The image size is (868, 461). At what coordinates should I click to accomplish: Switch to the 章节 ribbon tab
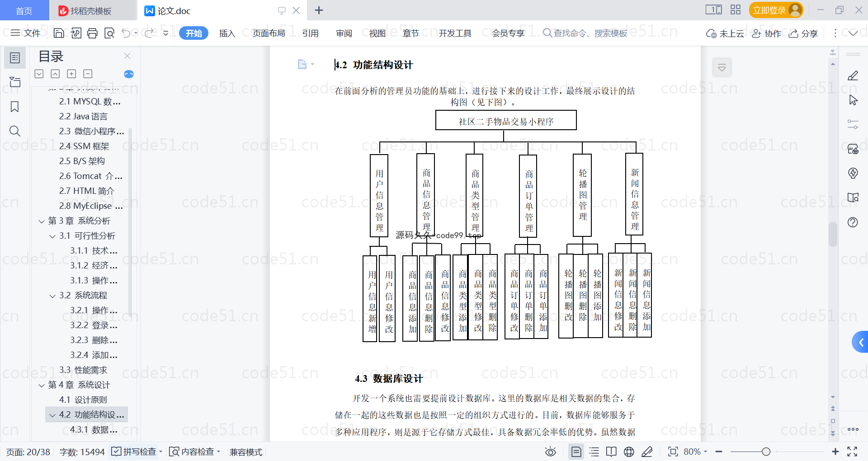tap(411, 33)
